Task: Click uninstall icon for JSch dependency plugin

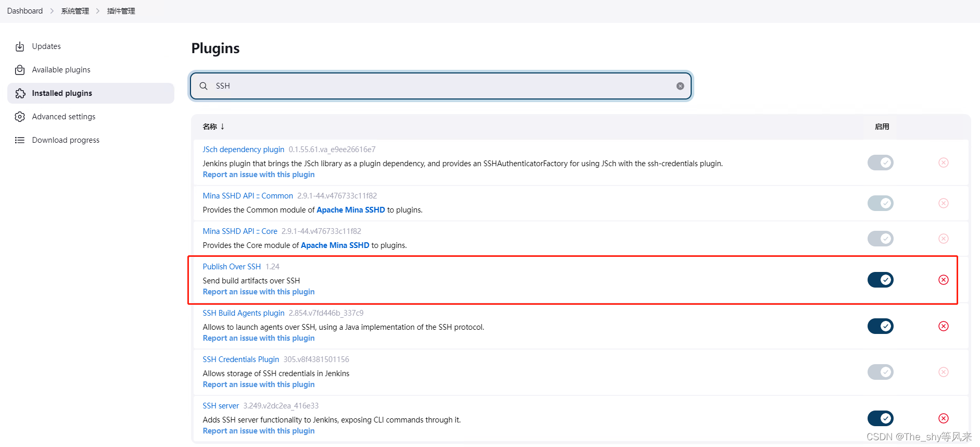Action: [944, 163]
